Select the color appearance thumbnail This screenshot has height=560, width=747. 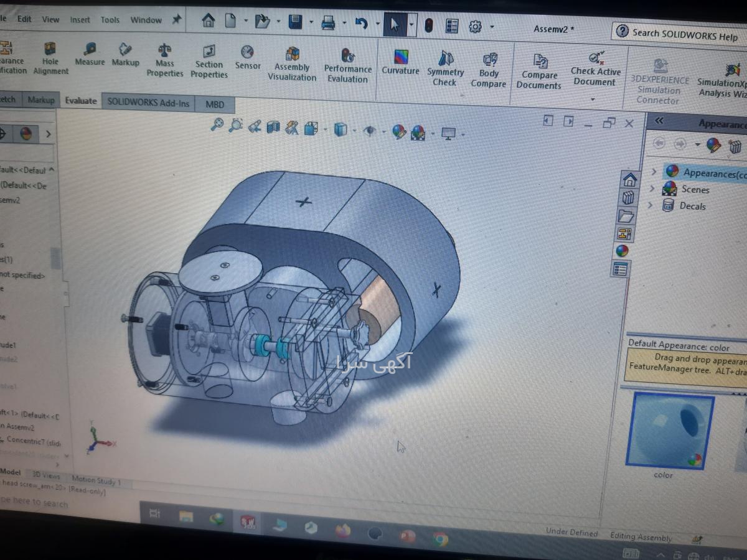[669, 431]
